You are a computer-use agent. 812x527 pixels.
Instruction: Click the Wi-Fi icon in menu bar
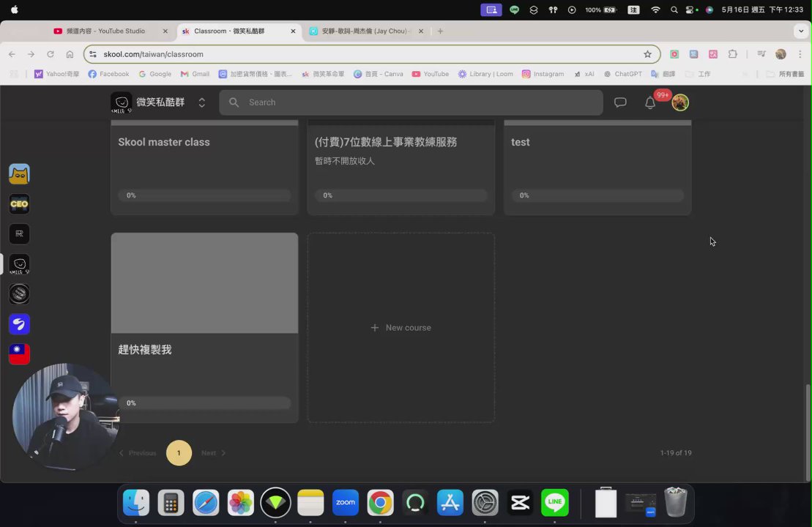[x=655, y=11]
